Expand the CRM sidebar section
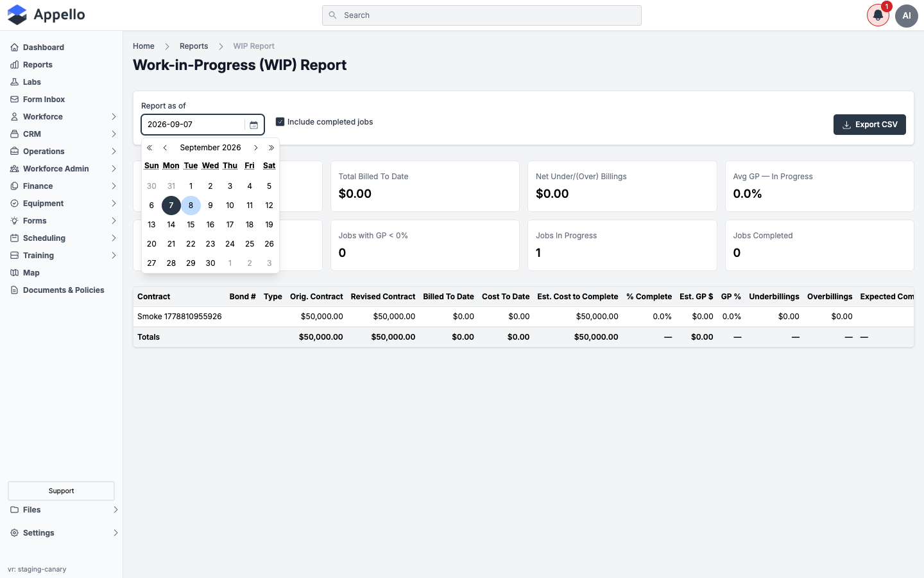 tap(114, 134)
